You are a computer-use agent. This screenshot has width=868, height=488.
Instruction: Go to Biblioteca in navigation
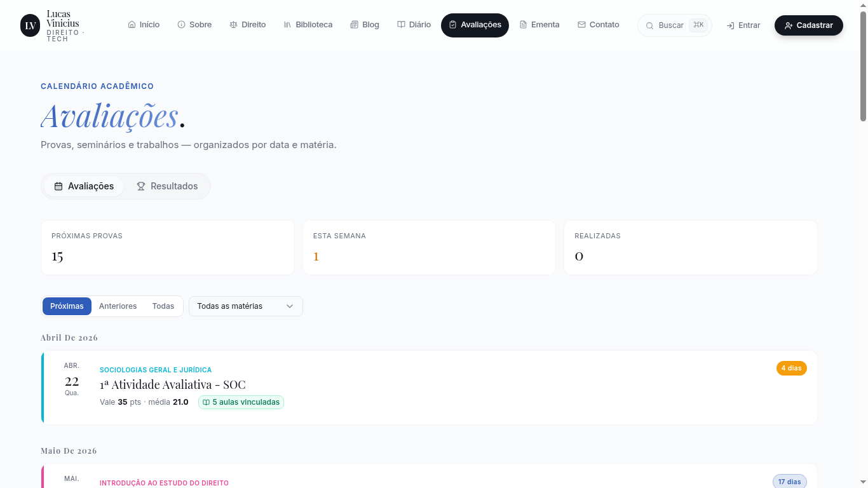tap(308, 25)
